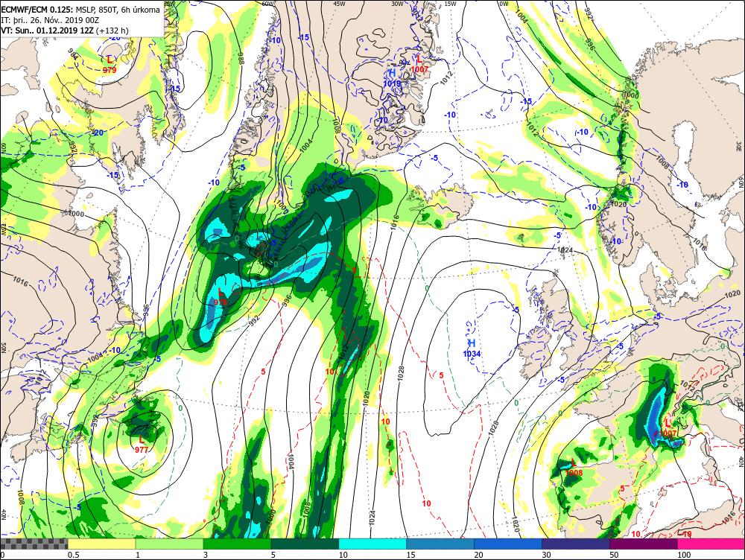Click the purple 50–100 legend swatch

(644, 544)
